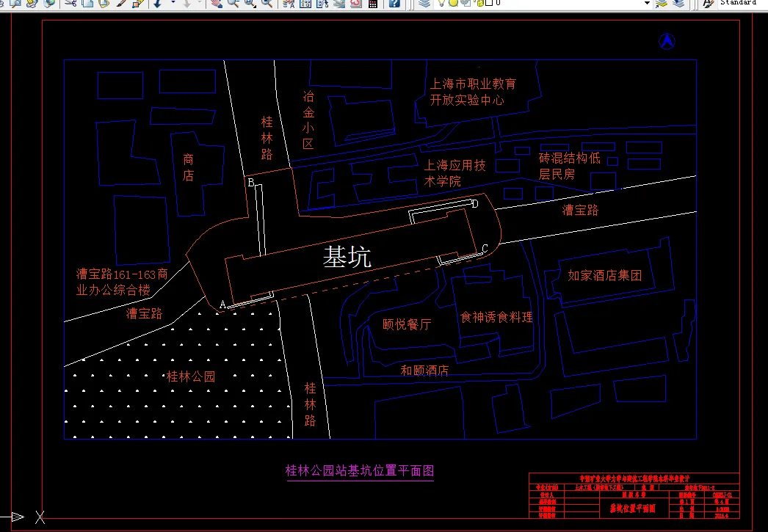Toggle layer 0 on/off light bulb

[441, 5]
